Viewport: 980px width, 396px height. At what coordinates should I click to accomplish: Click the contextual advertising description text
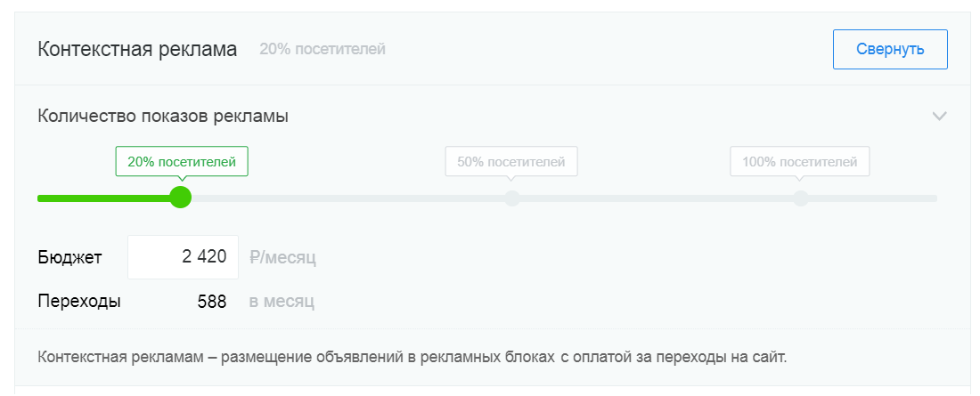pyautogui.click(x=412, y=358)
